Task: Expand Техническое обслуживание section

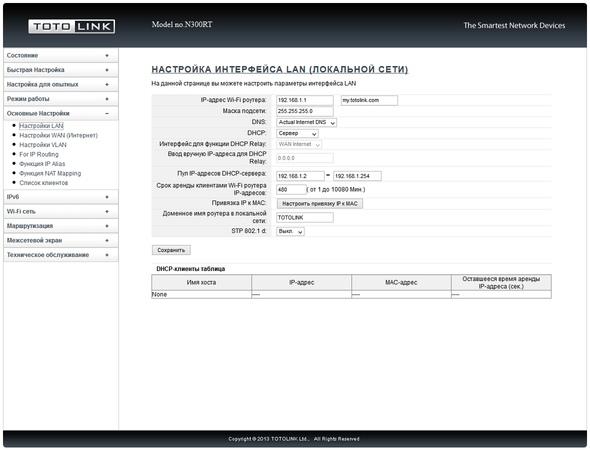Action: (61, 255)
